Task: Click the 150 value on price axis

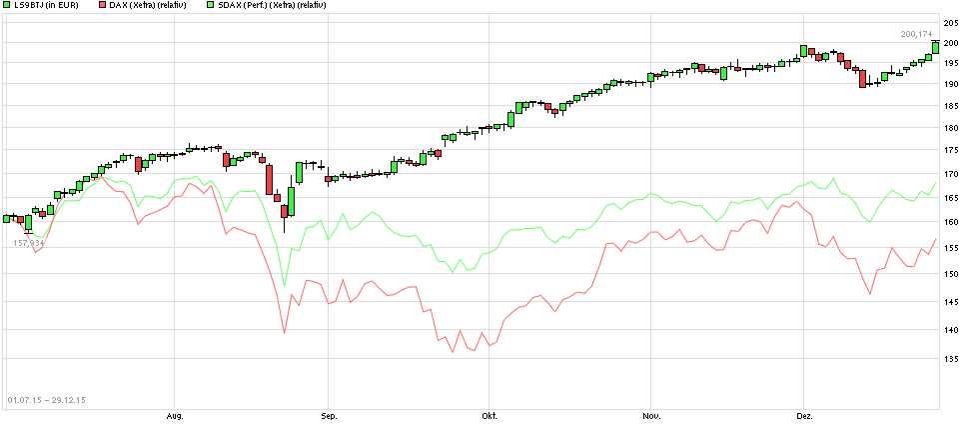Action: tap(950, 274)
